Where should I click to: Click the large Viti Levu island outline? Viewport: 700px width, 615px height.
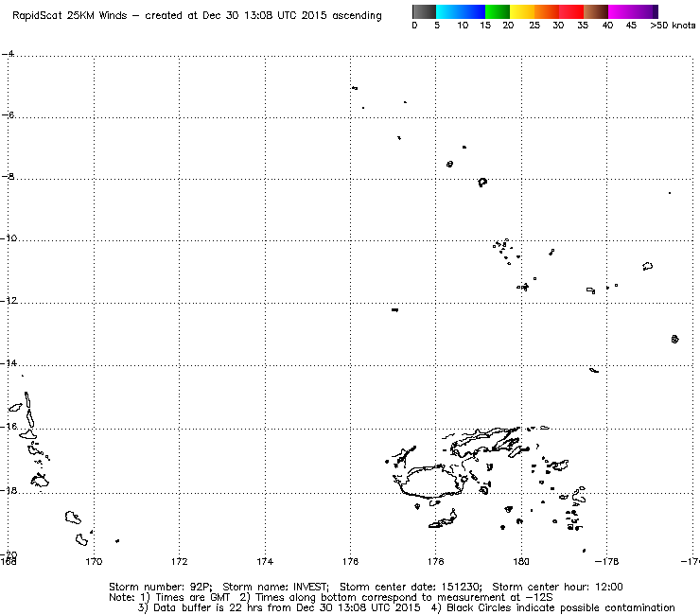coord(429,482)
